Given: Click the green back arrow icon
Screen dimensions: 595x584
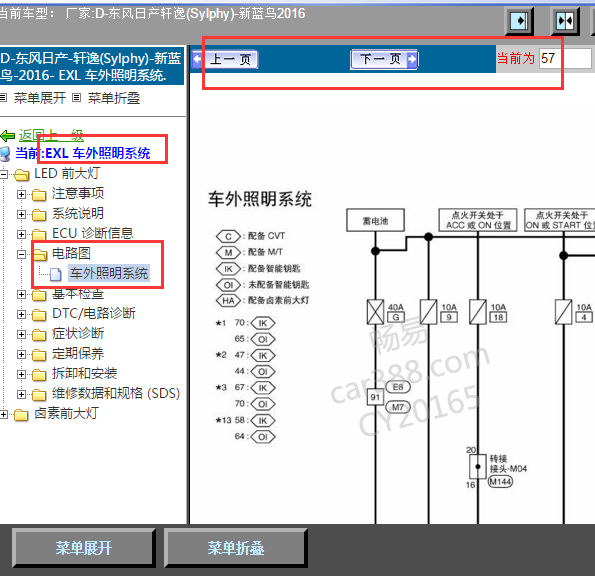Looking at the screenshot, I should pyautogui.click(x=8, y=135).
